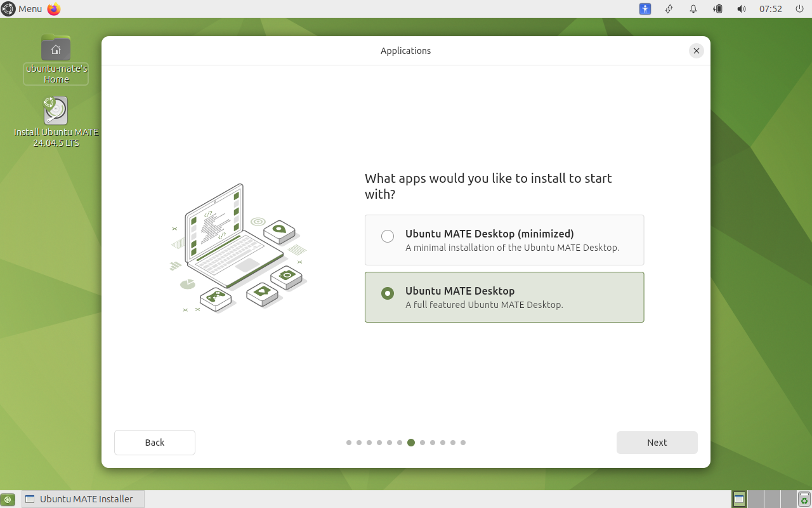Click the active seventh progress dot
The image size is (812, 508).
click(411, 443)
